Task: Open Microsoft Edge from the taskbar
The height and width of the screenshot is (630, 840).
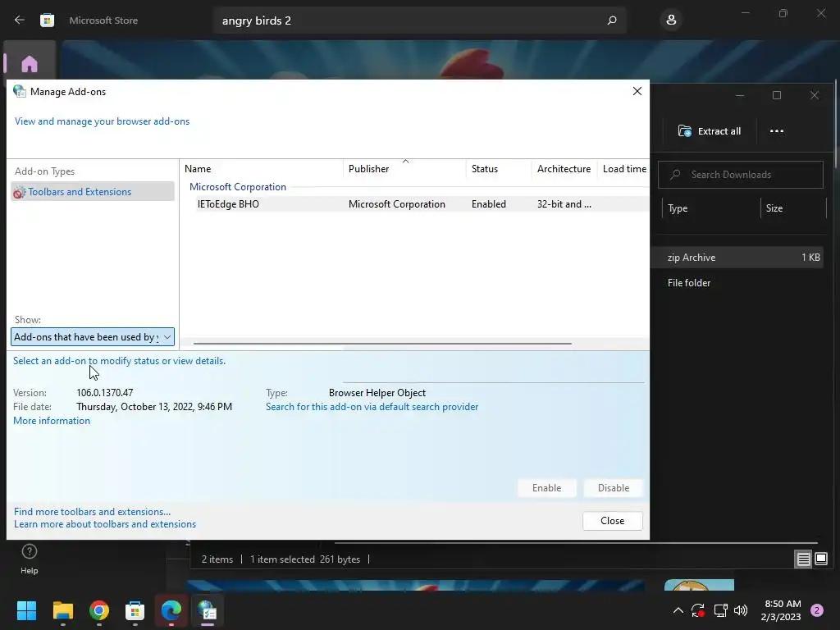Action: [171, 610]
